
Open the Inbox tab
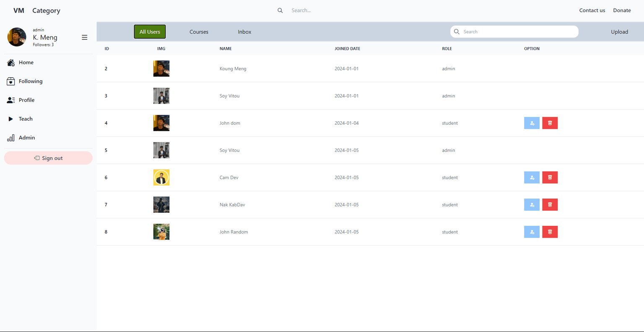click(244, 32)
